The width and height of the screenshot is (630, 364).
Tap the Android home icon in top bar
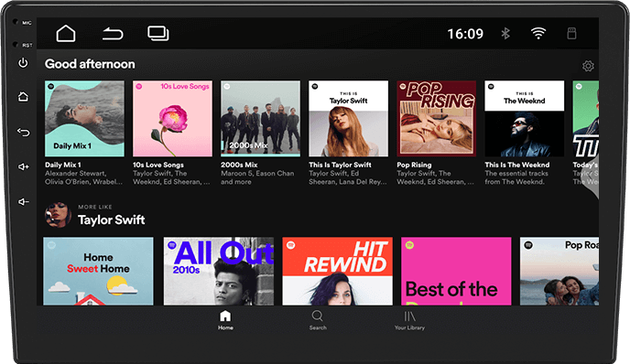[66, 33]
